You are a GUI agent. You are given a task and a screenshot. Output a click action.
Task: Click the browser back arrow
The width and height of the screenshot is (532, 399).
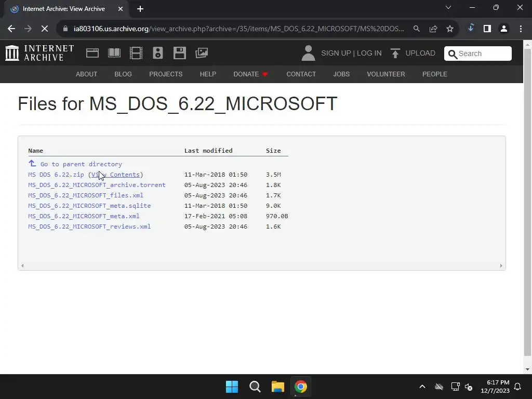(11, 29)
